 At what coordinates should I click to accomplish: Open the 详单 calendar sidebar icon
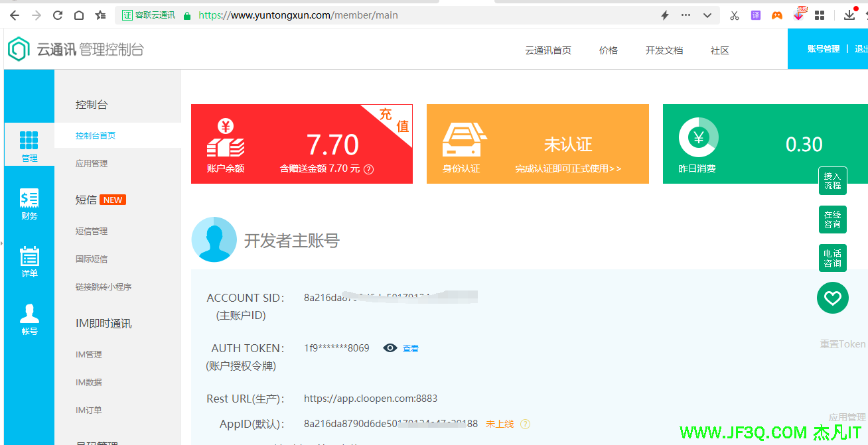[x=29, y=257]
